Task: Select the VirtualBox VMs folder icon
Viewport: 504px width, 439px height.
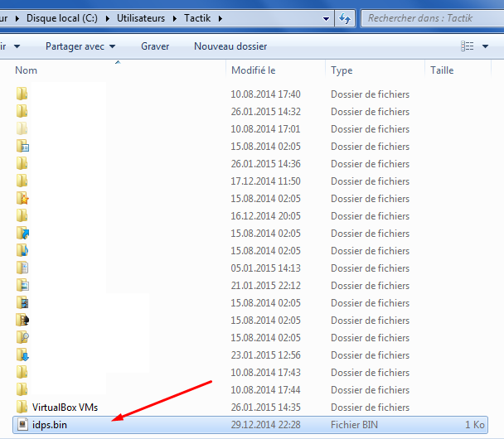Action: [x=22, y=408]
